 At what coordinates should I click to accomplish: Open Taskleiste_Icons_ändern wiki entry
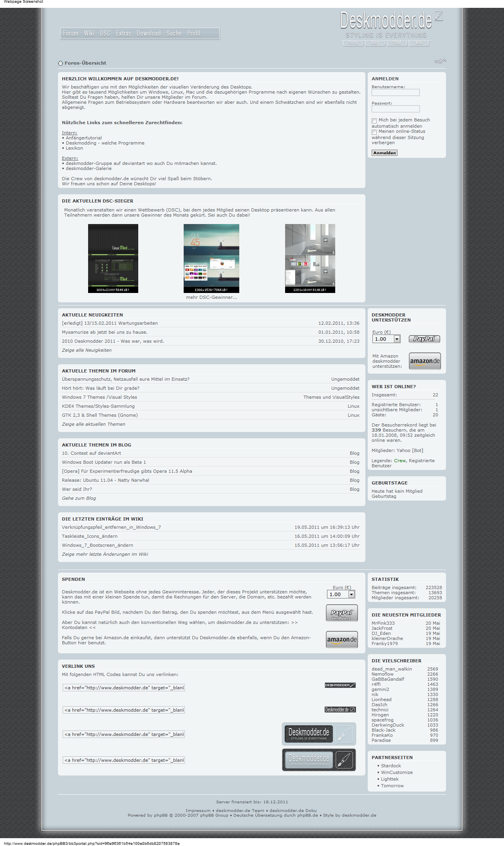pyautogui.click(x=90, y=536)
